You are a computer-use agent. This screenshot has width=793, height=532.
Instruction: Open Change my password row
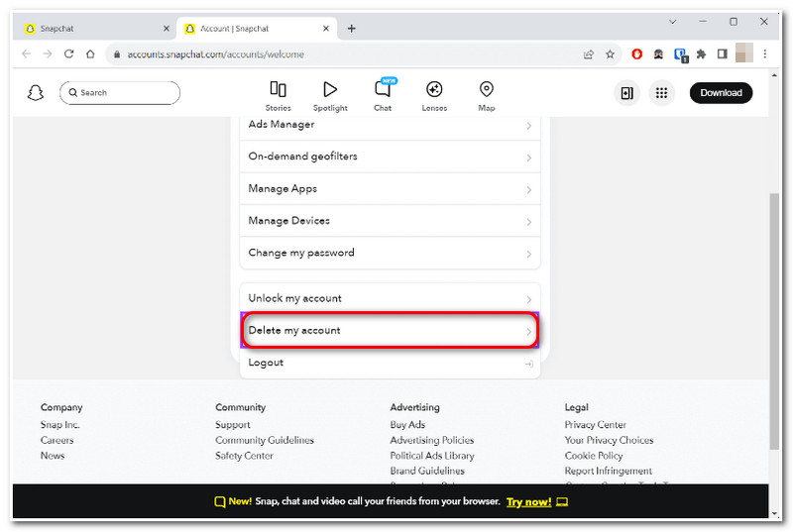pos(390,253)
